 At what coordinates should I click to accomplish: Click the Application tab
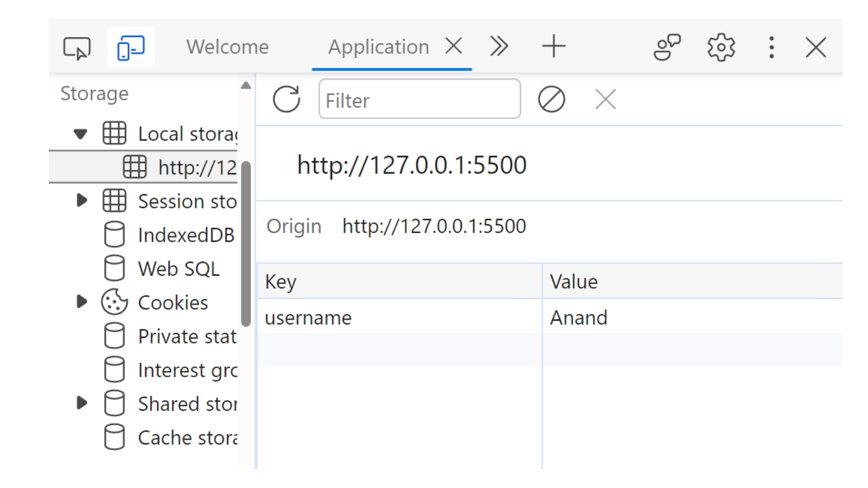point(378,47)
